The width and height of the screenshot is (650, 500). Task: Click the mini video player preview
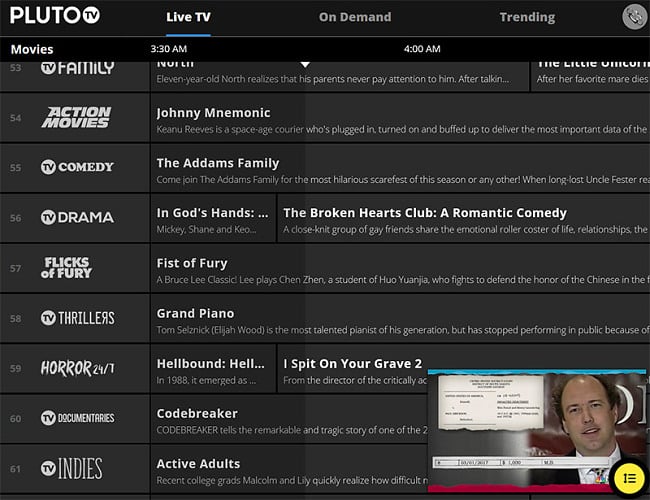[x=536, y=430]
